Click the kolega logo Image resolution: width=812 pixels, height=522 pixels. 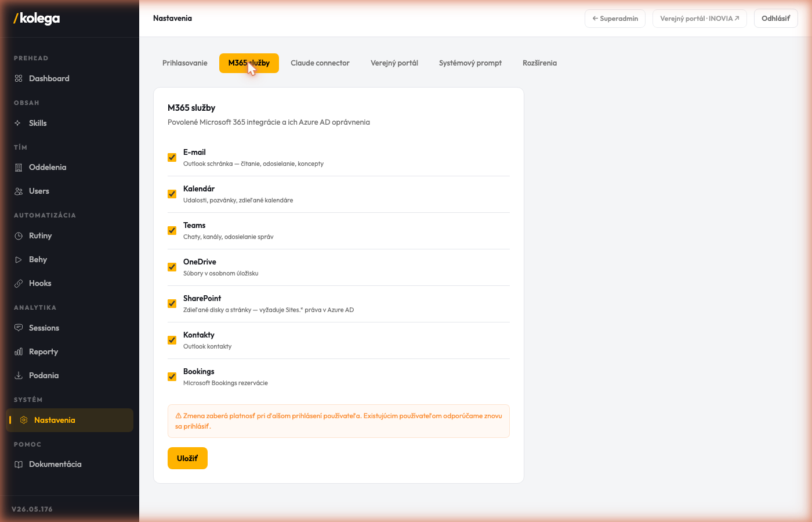pyautogui.click(x=37, y=19)
